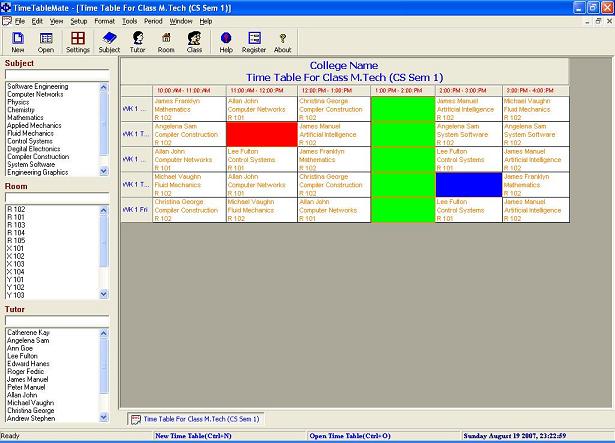Open the Class toolbar icon
Screen dimensions: 615x443
point(194,41)
